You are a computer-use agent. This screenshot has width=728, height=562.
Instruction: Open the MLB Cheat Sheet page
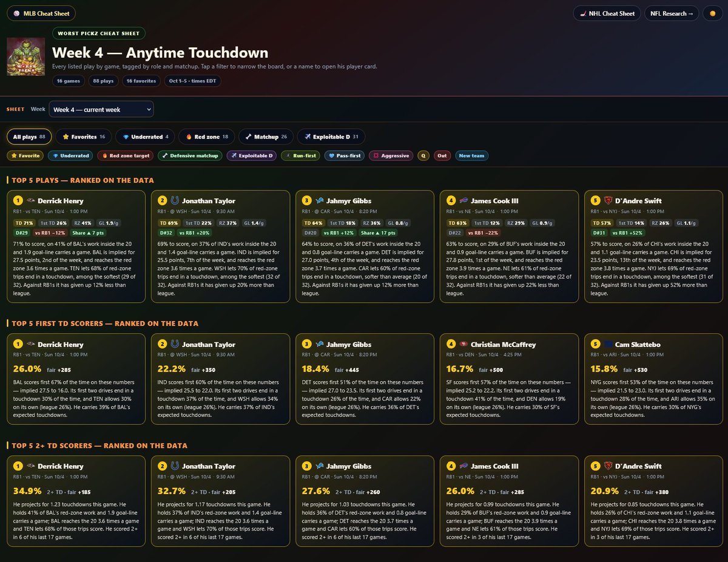tap(41, 13)
